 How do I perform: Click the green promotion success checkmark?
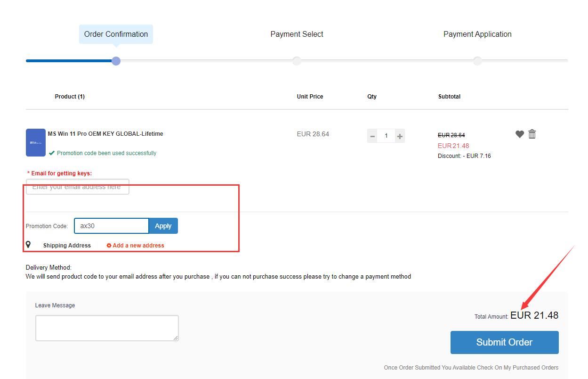(52, 153)
